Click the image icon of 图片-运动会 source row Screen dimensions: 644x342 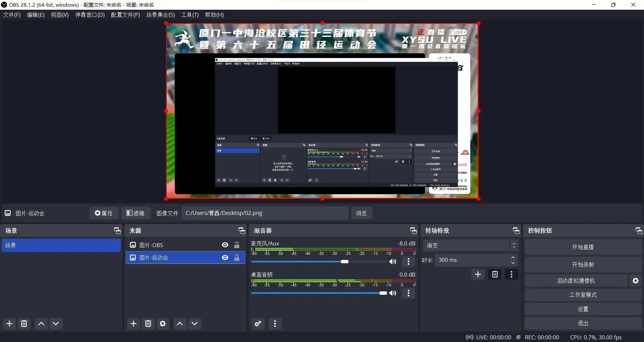[133, 258]
